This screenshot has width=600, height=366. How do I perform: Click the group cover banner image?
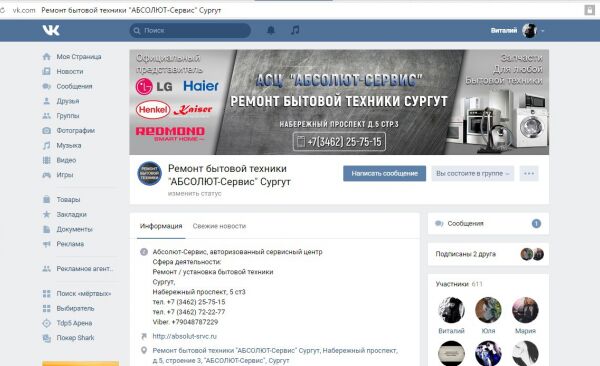tap(339, 102)
